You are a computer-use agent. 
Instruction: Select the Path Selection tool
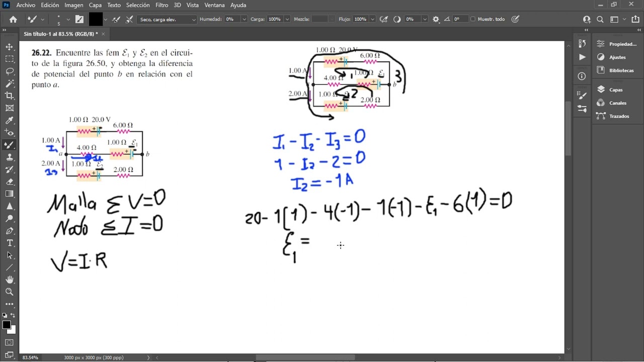pyautogui.click(x=9, y=255)
